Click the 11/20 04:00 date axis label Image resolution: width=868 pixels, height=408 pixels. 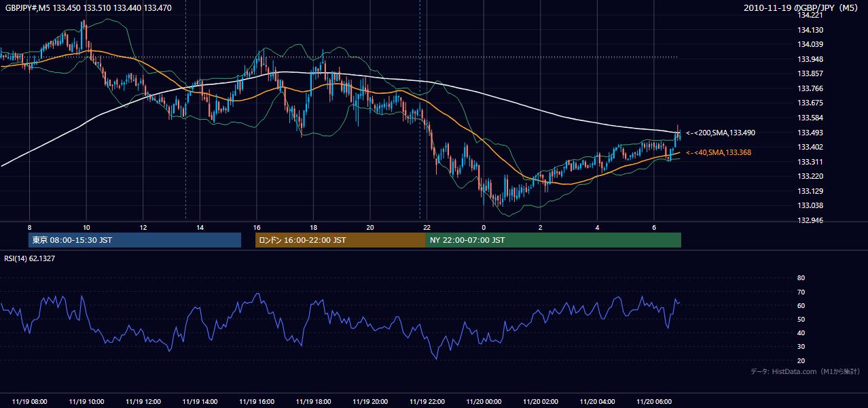[598, 402]
